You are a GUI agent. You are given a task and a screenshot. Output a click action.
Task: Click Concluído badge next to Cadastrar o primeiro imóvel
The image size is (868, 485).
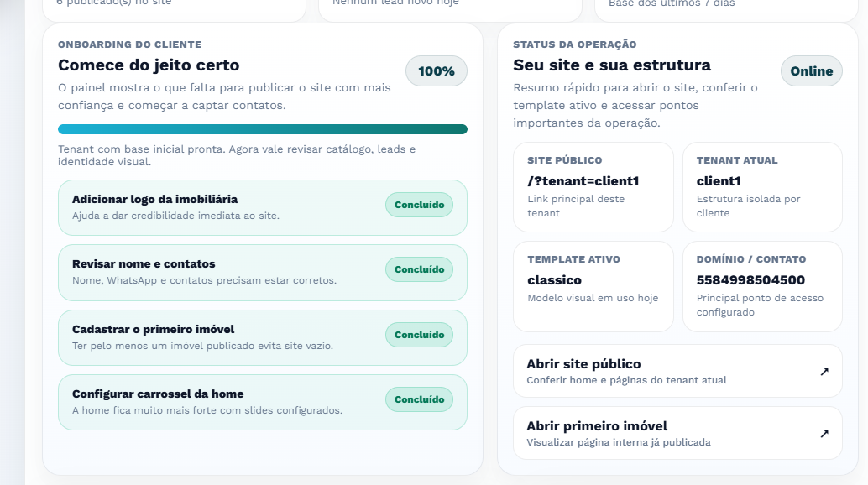click(x=418, y=334)
